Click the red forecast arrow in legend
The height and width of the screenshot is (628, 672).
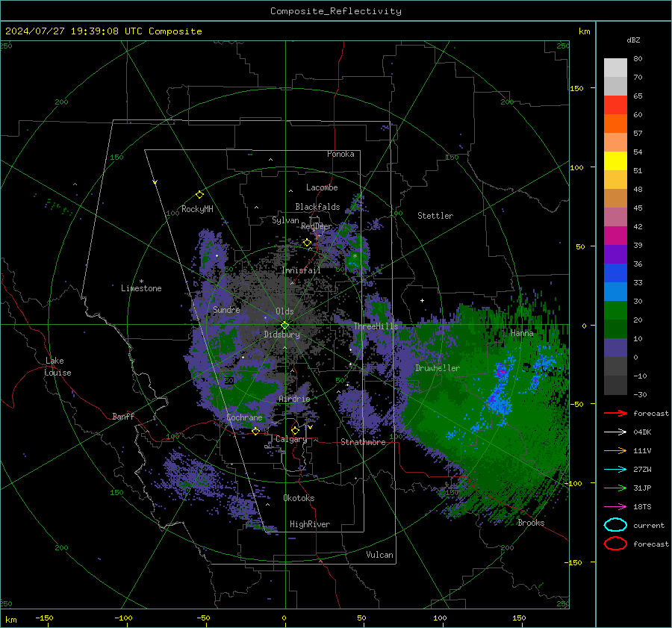tap(615, 413)
